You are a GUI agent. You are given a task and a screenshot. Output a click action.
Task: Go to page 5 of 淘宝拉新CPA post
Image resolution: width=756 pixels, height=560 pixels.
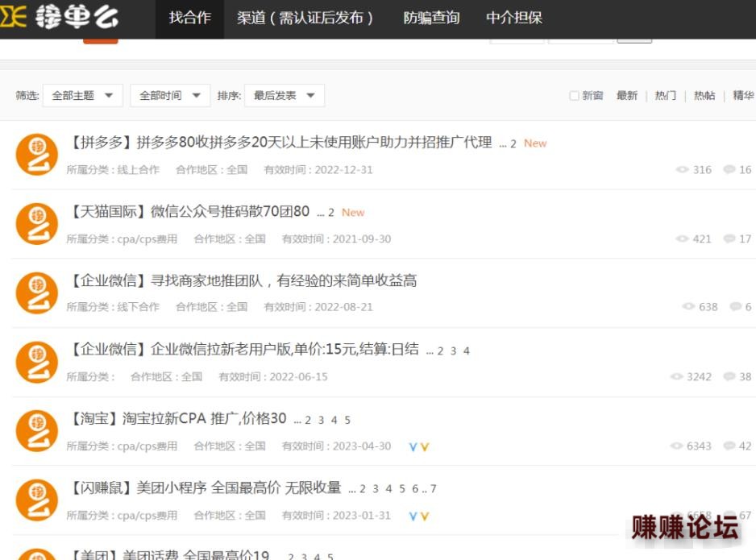[x=347, y=421]
